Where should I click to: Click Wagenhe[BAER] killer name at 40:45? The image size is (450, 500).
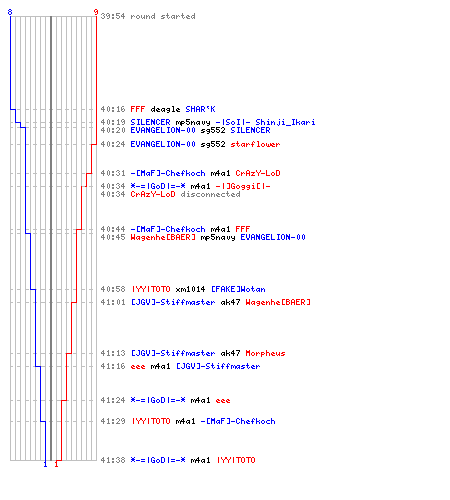click(x=163, y=237)
